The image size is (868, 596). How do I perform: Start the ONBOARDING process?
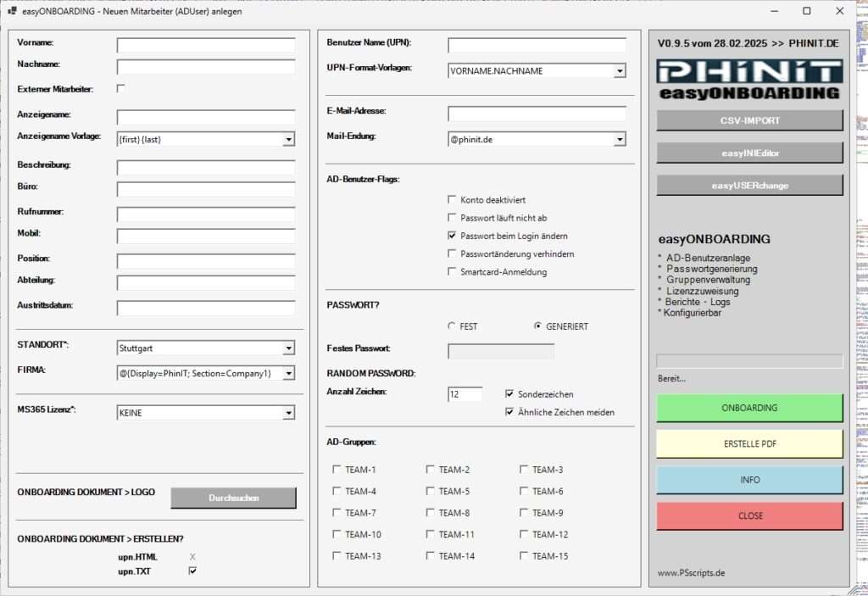tap(748, 408)
